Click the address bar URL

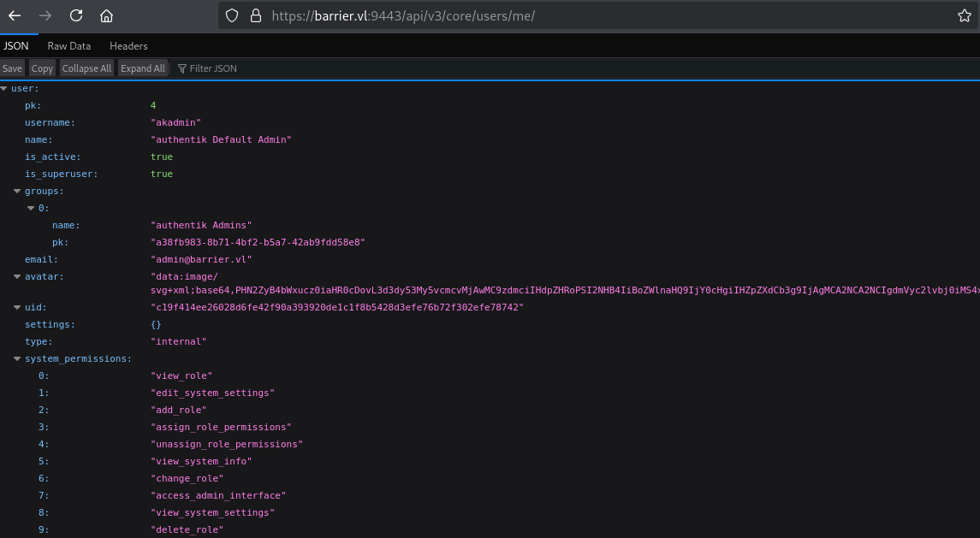pos(403,16)
